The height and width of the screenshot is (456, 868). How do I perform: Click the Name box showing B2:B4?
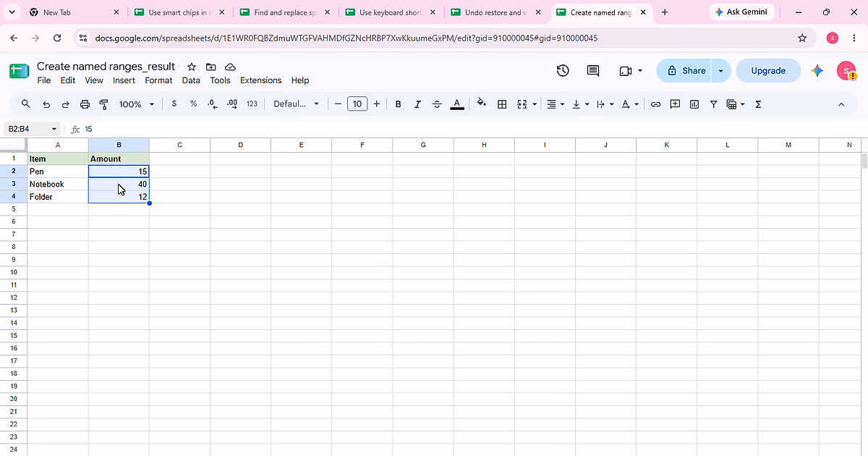tap(32, 129)
